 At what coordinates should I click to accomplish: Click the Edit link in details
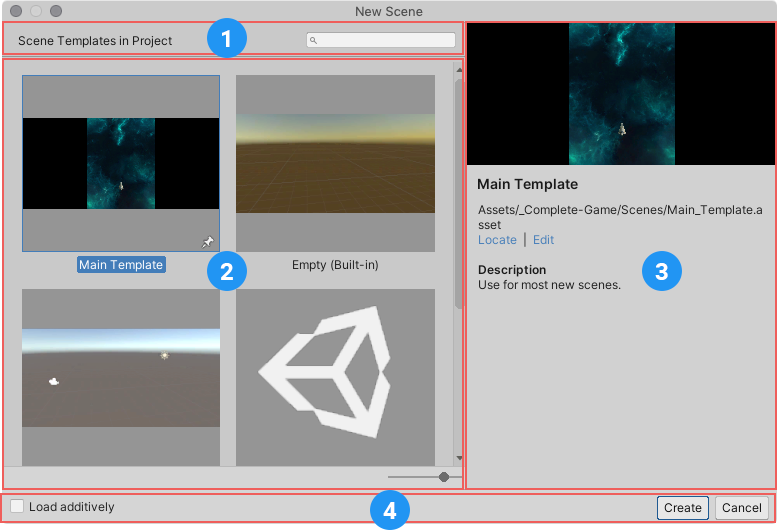543,240
